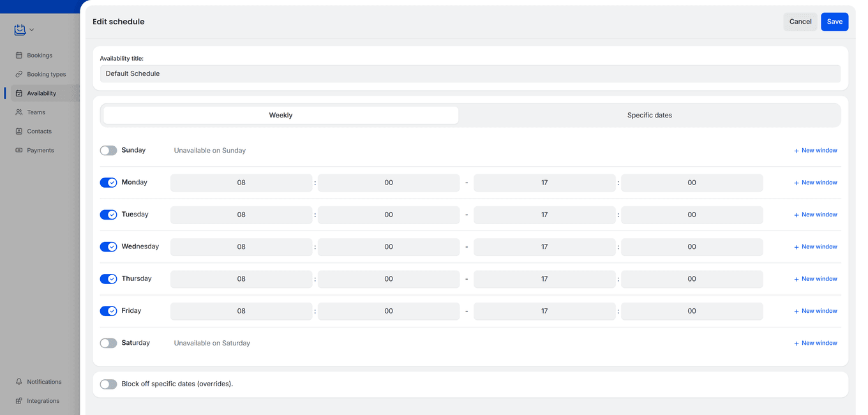The width and height of the screenshot is (868, 415).
Task: Turn on the Saturday availability switch
Action: (108, 343)
